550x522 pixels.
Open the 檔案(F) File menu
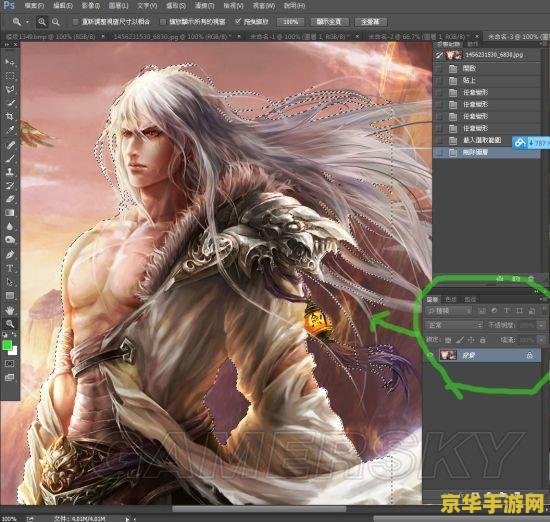(x=34, y=6)
